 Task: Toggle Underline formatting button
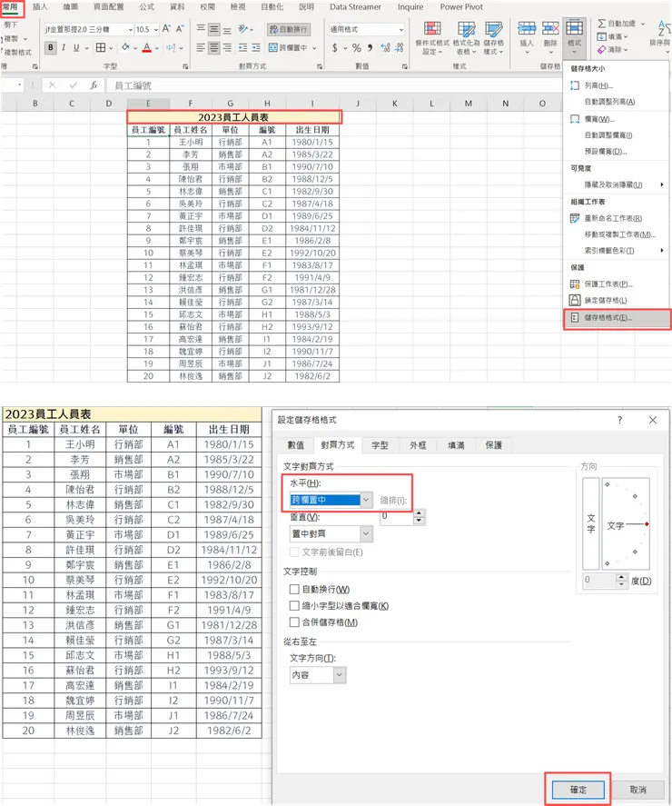pos(76,48)
